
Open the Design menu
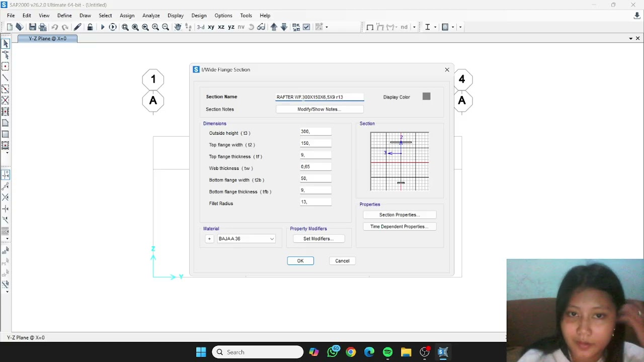[x=199, y=16]
